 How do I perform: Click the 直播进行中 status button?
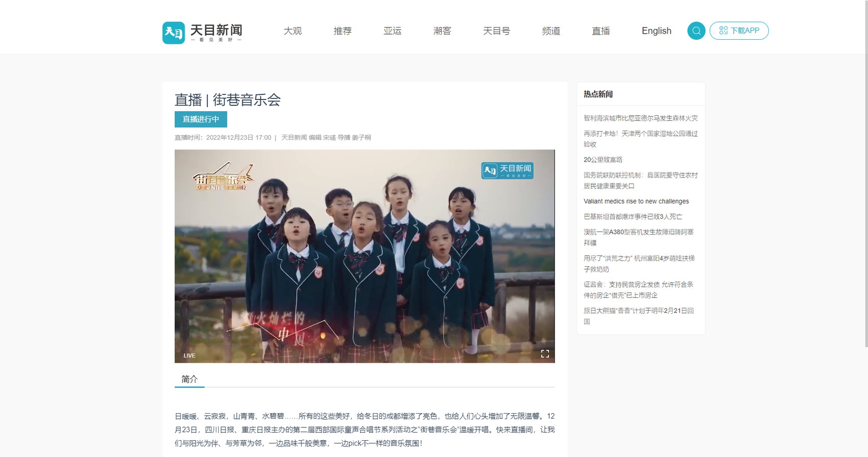coord(201,119)
